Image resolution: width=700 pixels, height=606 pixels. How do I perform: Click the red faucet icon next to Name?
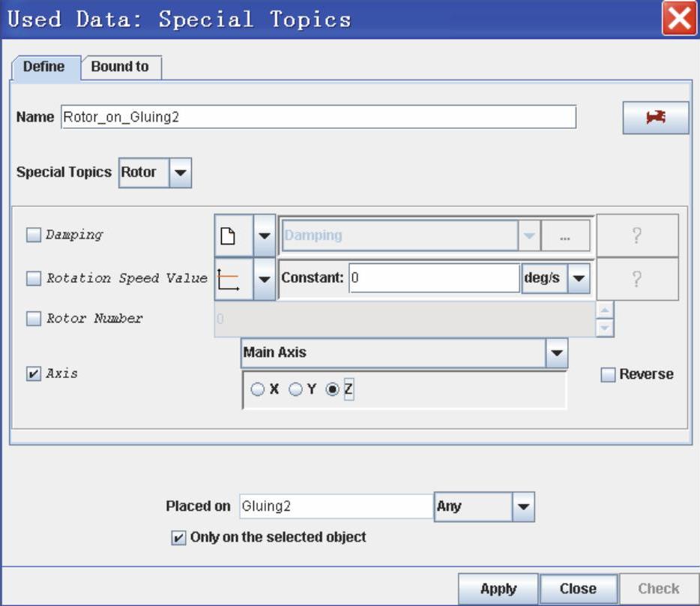click(655, 118)
